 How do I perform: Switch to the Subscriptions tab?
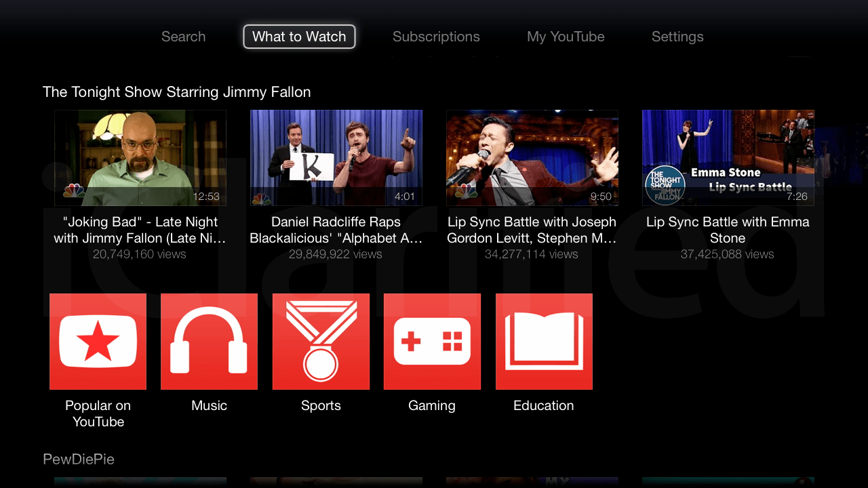tap(436, 37)
